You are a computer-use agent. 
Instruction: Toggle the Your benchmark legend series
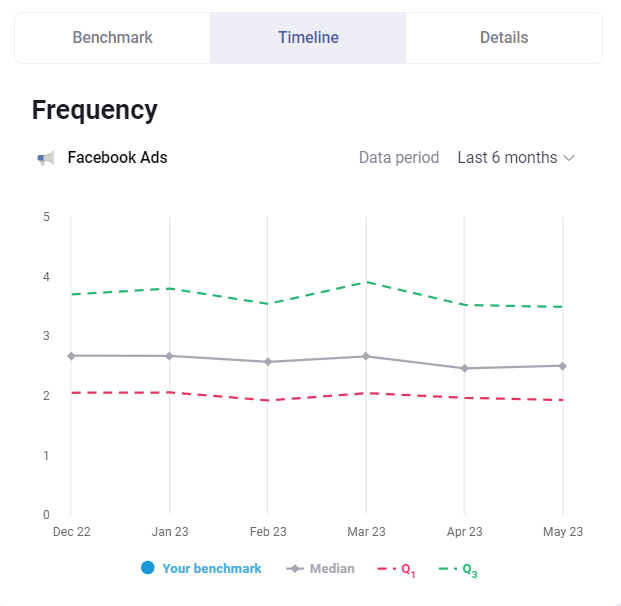(211, 568)
